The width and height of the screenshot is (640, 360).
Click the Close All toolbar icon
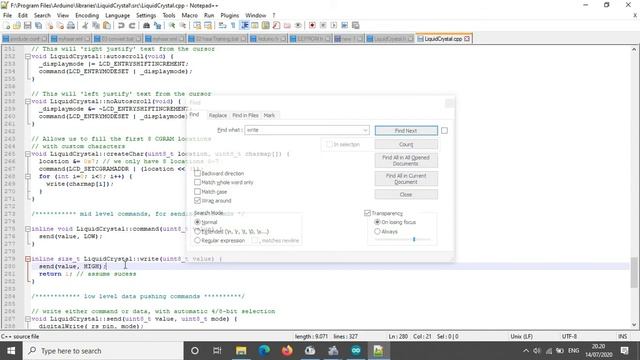(x=60, y=26)
